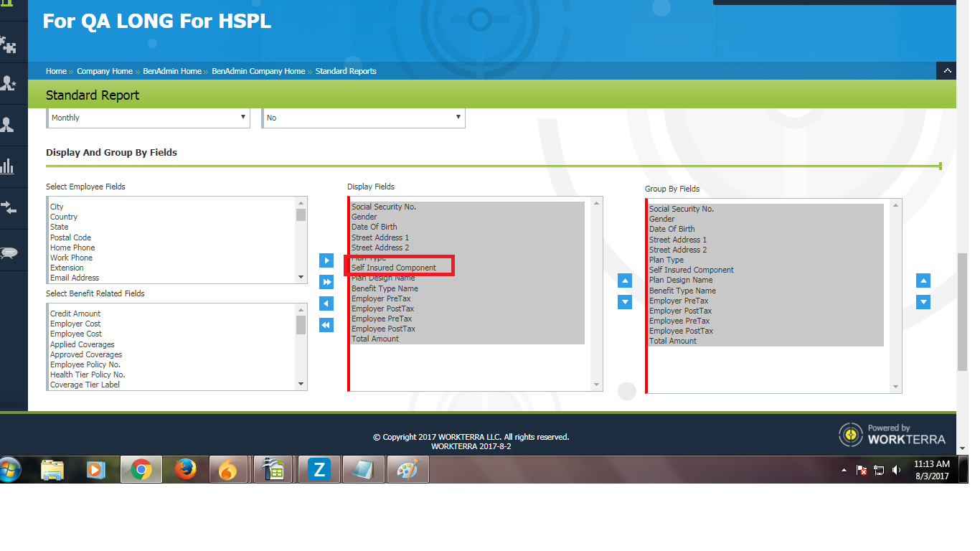Navigate to Home via breadcrumb link

[56, 71]
